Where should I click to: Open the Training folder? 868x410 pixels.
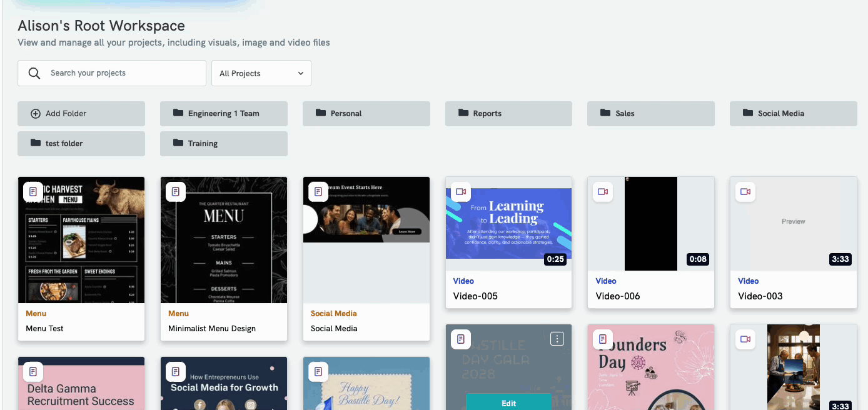[224, 144]
